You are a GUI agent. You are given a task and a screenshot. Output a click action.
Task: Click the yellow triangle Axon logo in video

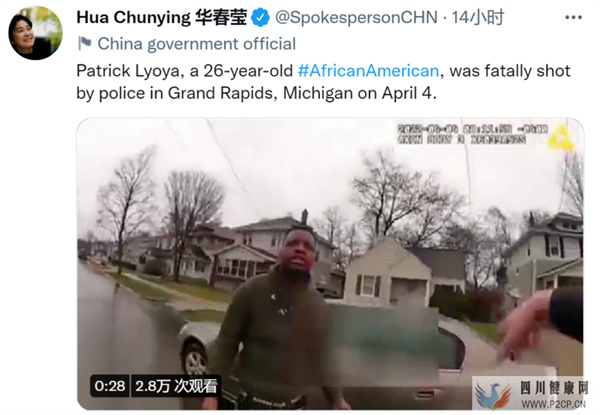click(561, 138)
